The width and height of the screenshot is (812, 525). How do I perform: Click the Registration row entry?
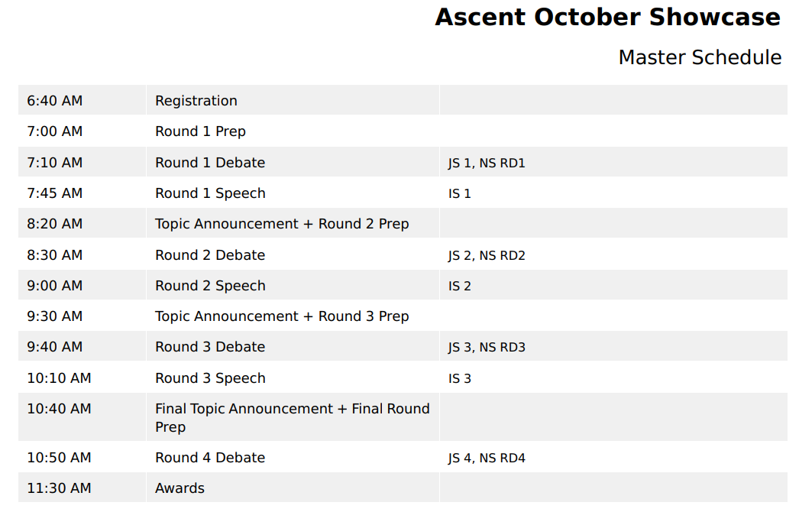(196, 101)
